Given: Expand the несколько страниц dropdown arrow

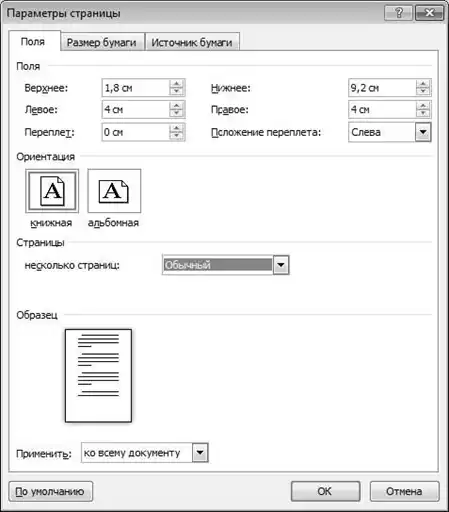Looking at the screenshot, I should (281, 265).
